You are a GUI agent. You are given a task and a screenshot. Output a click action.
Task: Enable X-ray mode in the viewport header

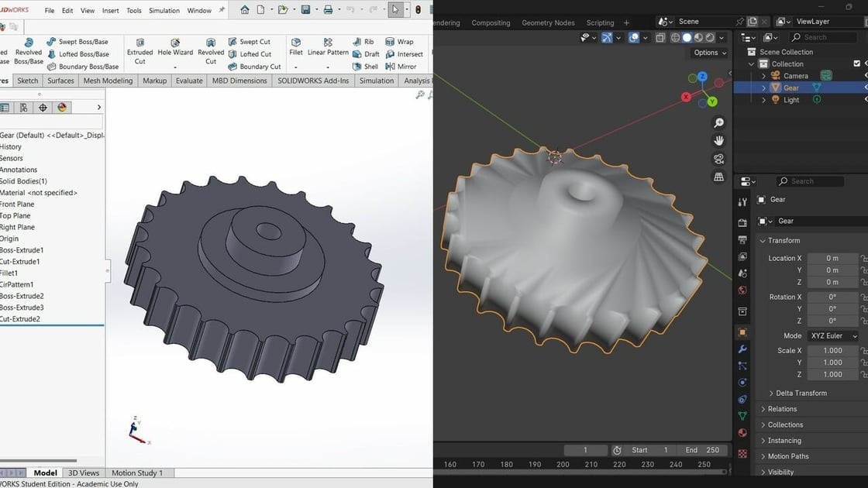660,37
